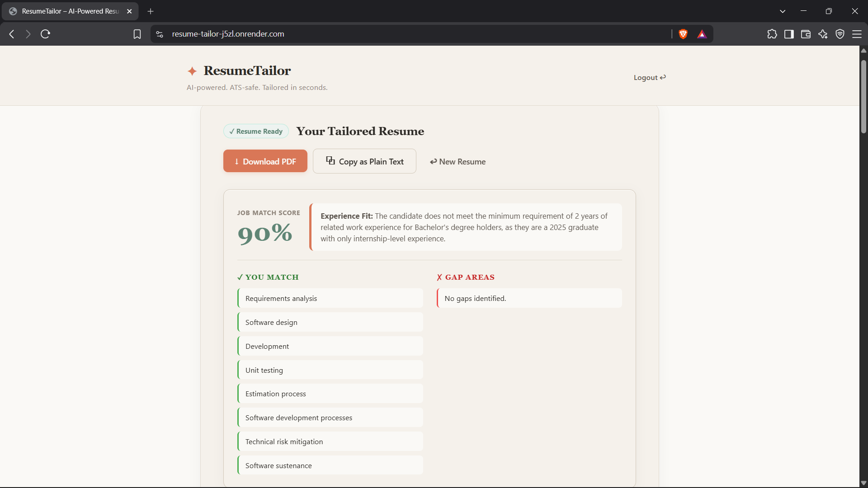Click the JOB MATCH SCORE label
The width and height of the screenshot is (868, 488).
(269, 213)
